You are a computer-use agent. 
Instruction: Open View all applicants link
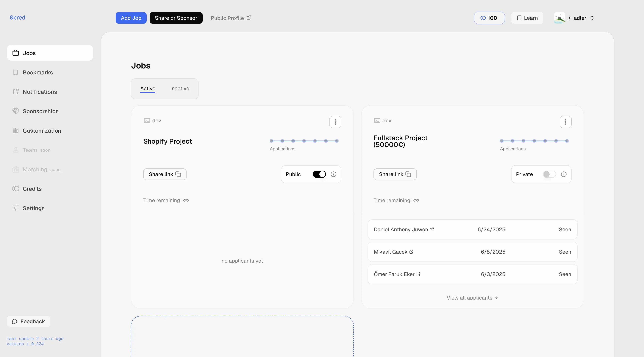click(x=472, y=297)
